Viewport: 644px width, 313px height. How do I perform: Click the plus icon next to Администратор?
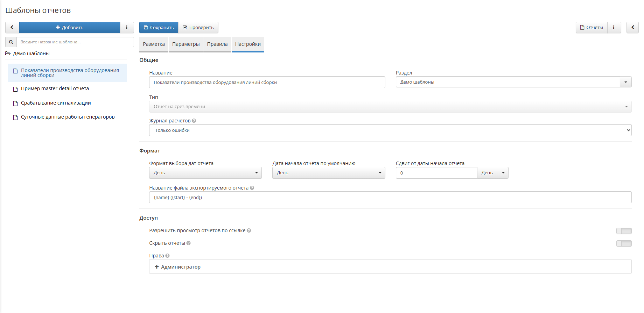[x=157, y=267]
